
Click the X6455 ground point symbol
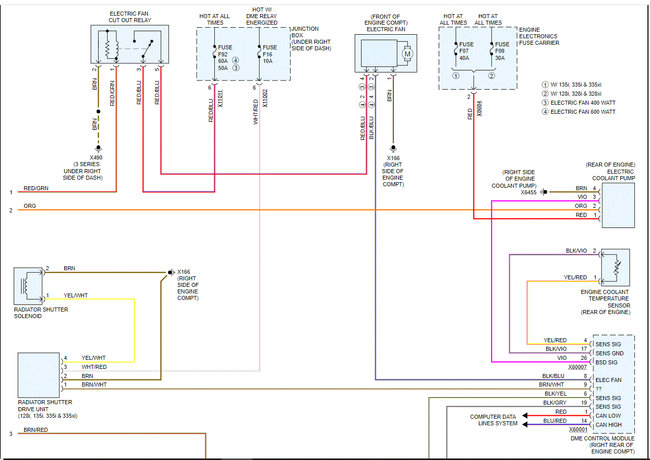click(x=544, y=192)
